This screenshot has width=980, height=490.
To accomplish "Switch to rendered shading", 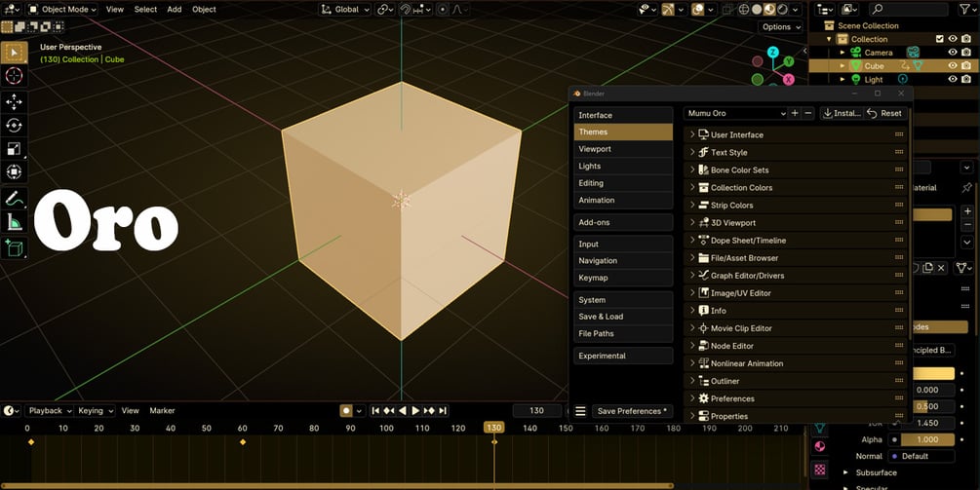I will [782, 10].
